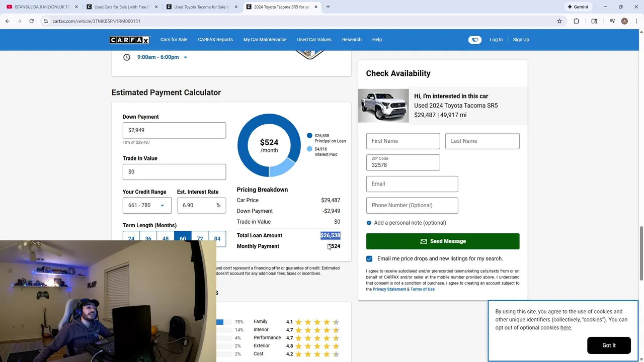Click the green Send Message button
This screenshot has width=644, height=362.
443,241
